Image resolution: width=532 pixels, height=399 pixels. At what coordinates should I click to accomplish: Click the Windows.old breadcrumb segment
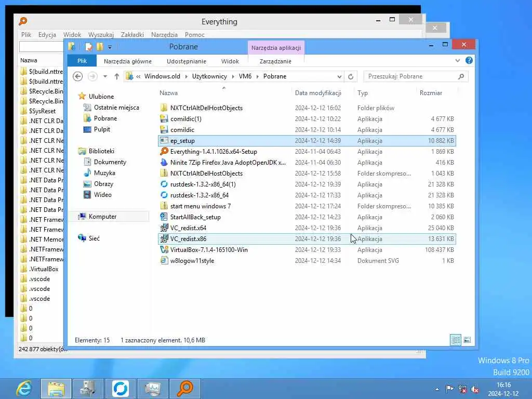pos(162,76)
